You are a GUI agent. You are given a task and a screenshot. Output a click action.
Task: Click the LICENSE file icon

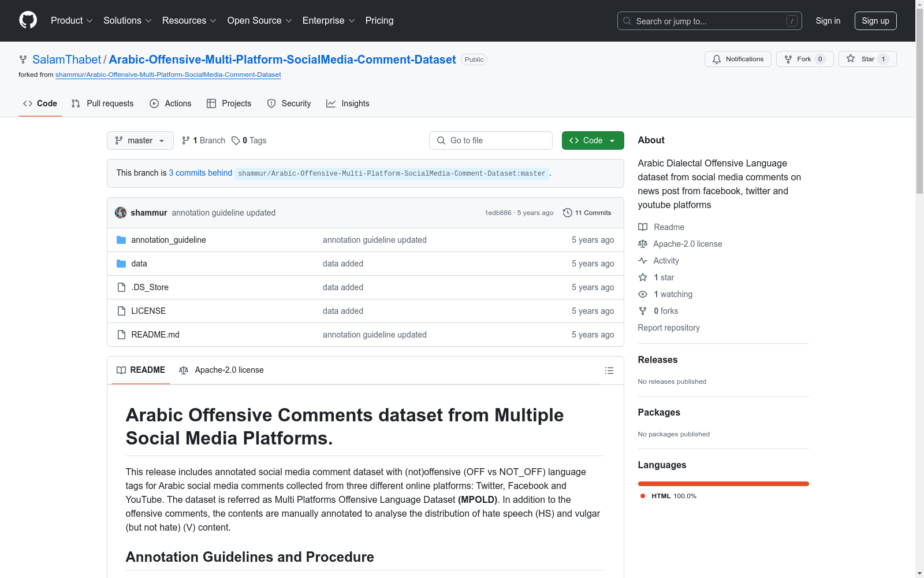121,311
